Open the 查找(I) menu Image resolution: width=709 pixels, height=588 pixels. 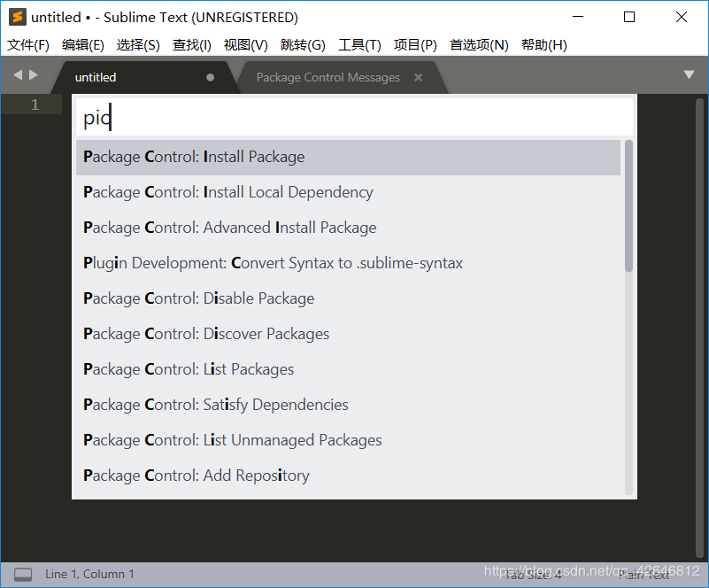pyautogui.click(x=192, y=45)
